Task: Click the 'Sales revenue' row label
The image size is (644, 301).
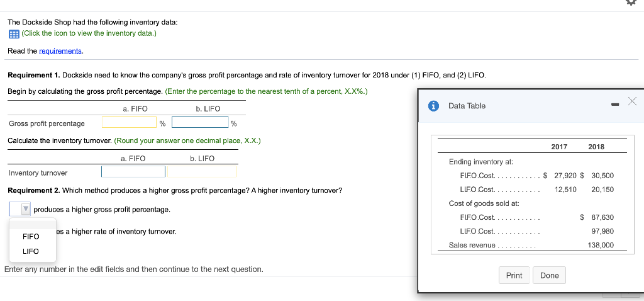Action: [472, 245]
